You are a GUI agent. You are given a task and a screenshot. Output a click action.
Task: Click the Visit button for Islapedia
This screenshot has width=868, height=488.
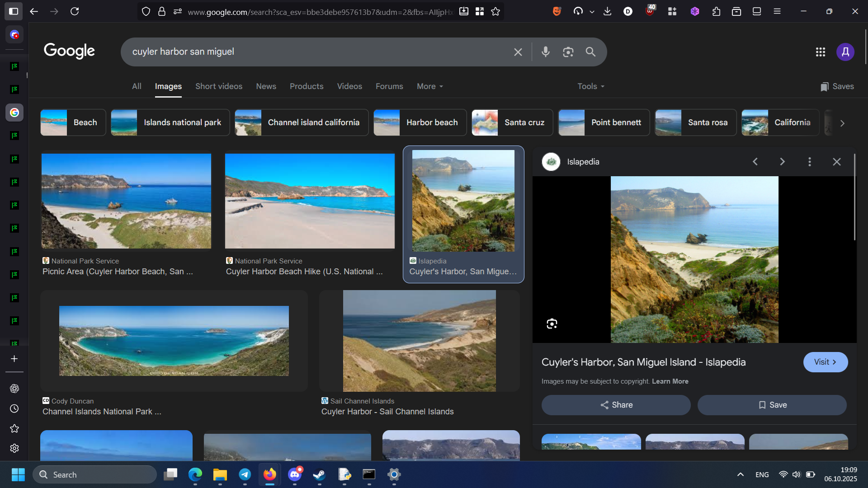(x=825, y=362)
